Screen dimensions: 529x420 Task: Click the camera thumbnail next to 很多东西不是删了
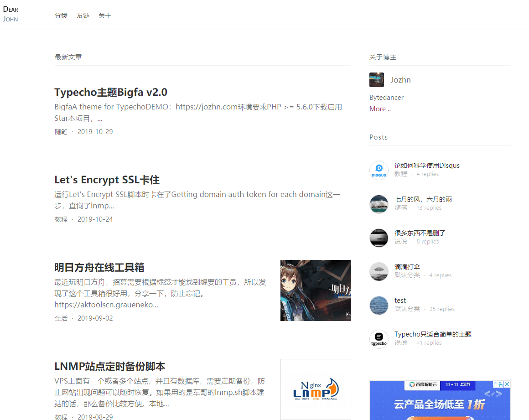(x=379, y=238)
